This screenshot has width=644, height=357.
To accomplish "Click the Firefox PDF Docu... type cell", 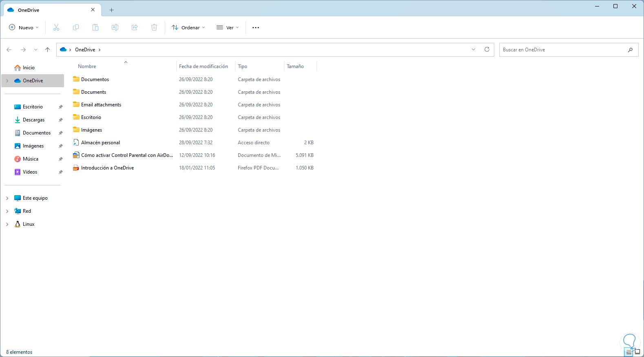I will click(258, 168).
